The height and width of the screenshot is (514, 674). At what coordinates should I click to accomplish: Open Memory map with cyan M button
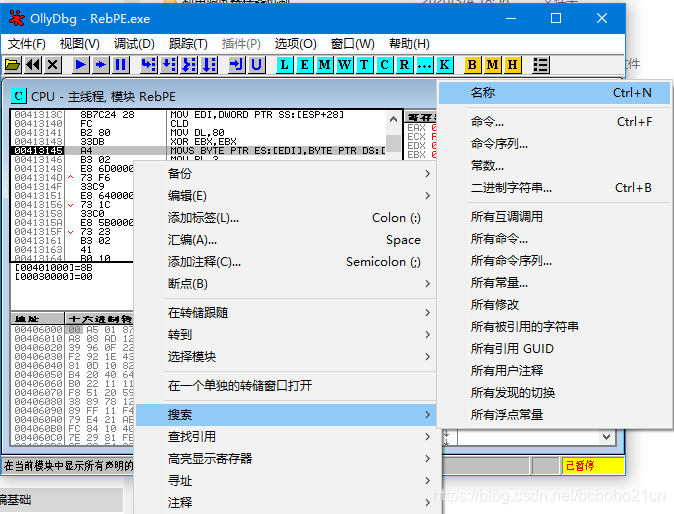(325, 65)
